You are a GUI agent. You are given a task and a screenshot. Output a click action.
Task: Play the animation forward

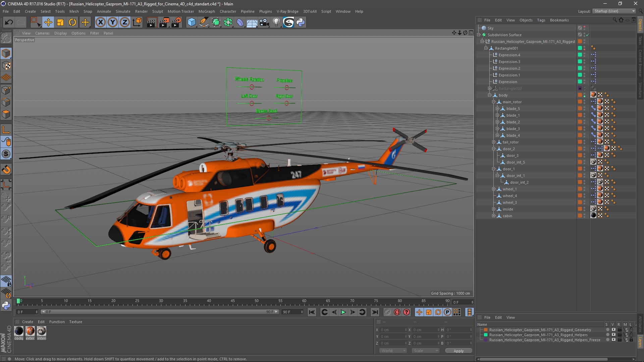[343, 312]
